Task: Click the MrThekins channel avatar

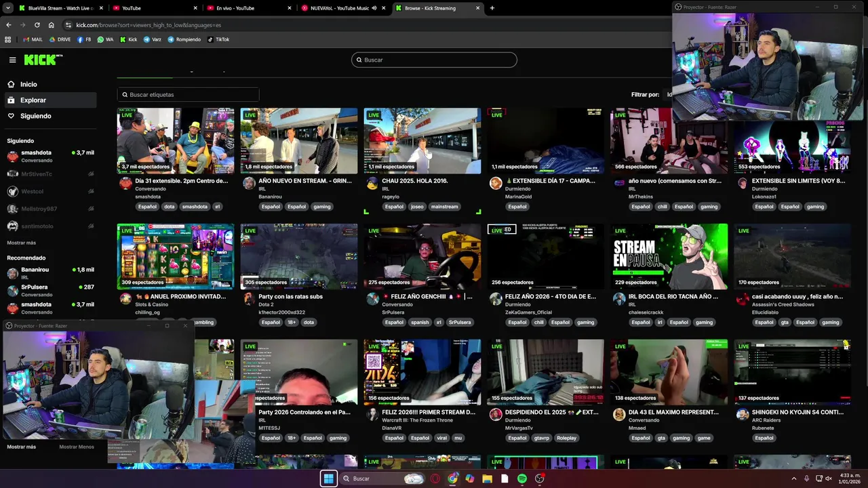Action: click(619, 183)
